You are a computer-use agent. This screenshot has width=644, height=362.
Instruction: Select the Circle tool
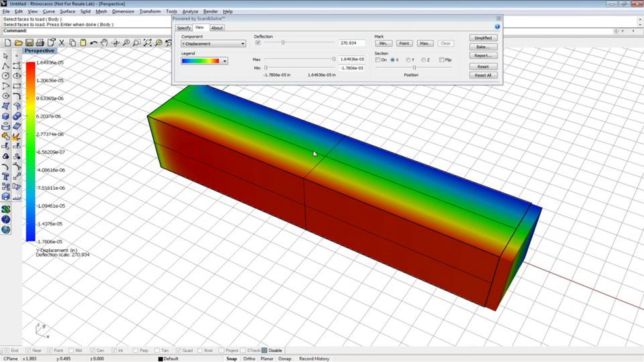click(6, 76)
